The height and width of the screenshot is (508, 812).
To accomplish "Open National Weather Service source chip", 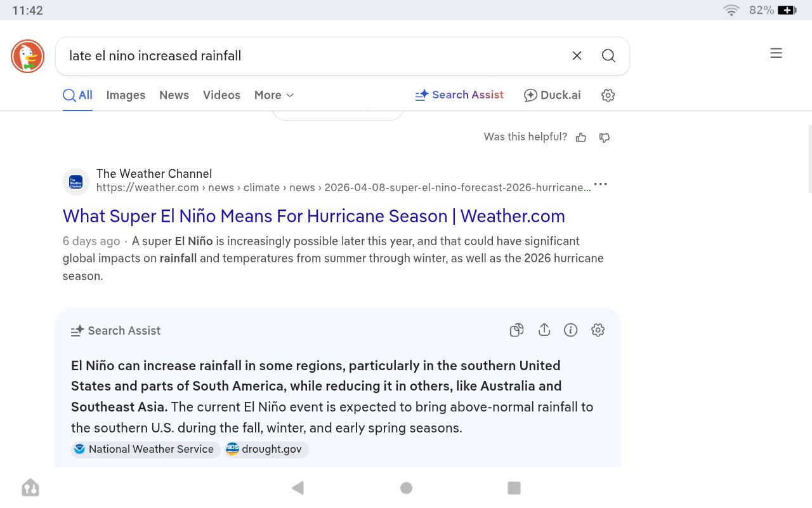I will click(145, 450).
